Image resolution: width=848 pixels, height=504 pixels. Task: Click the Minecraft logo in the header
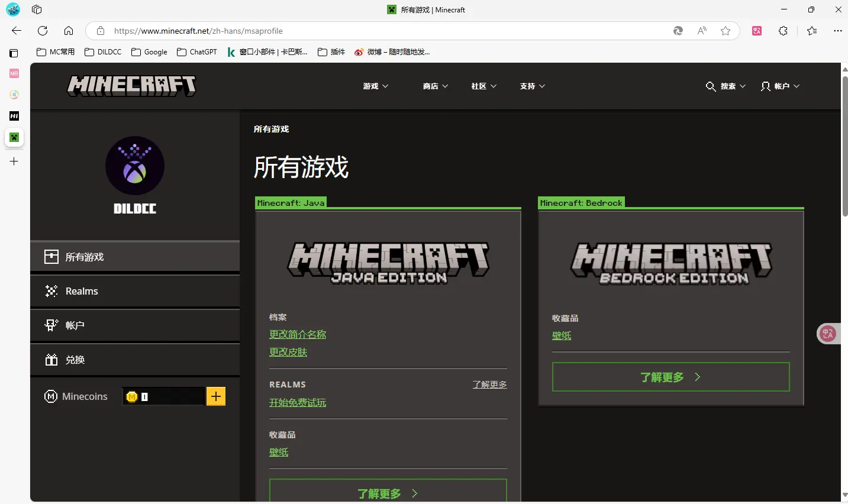pos(131,86)
